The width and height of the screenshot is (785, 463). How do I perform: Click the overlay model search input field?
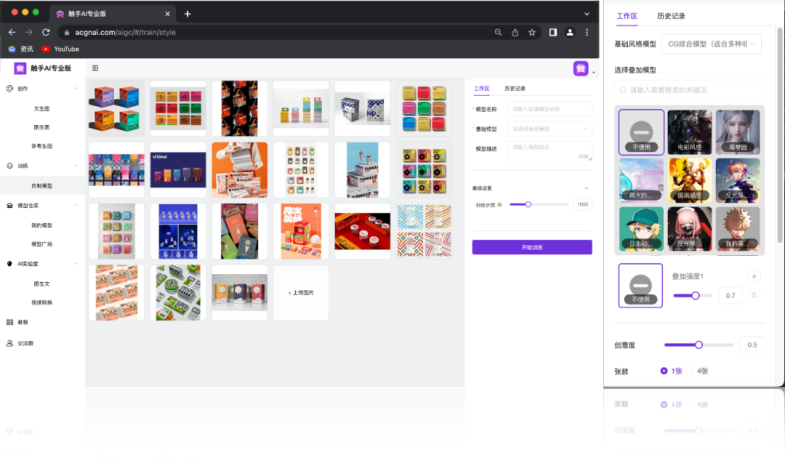pos(690,90)
